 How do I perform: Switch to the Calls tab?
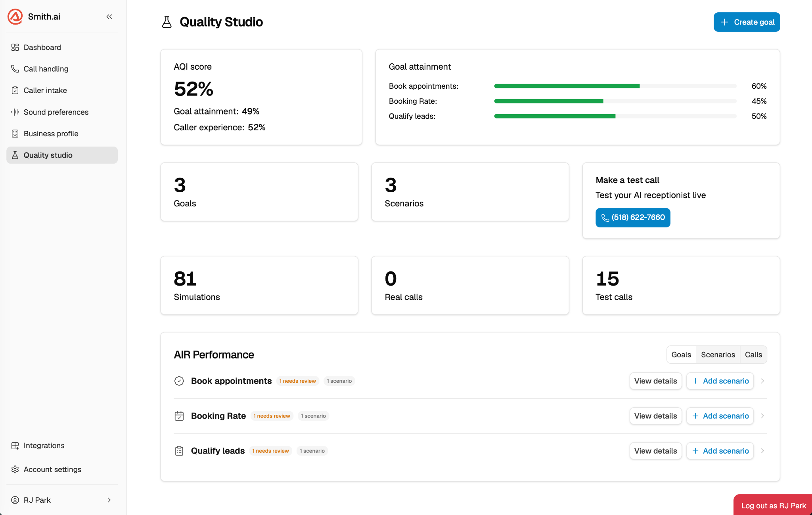click(x=753, y=355)
